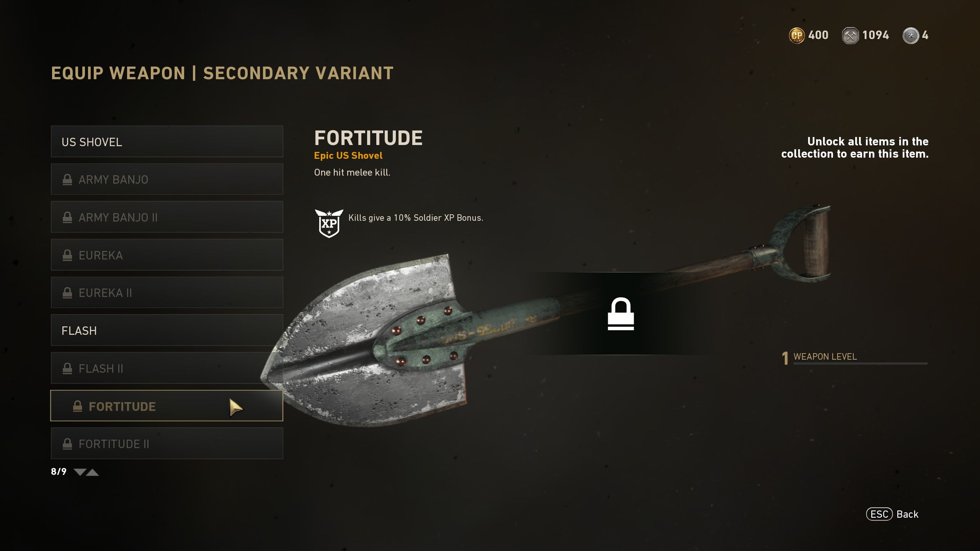The height and width of the screenshot is (551, 980).
Task: Click the lock icon beside EUREKA II
Action: (67, 293)
